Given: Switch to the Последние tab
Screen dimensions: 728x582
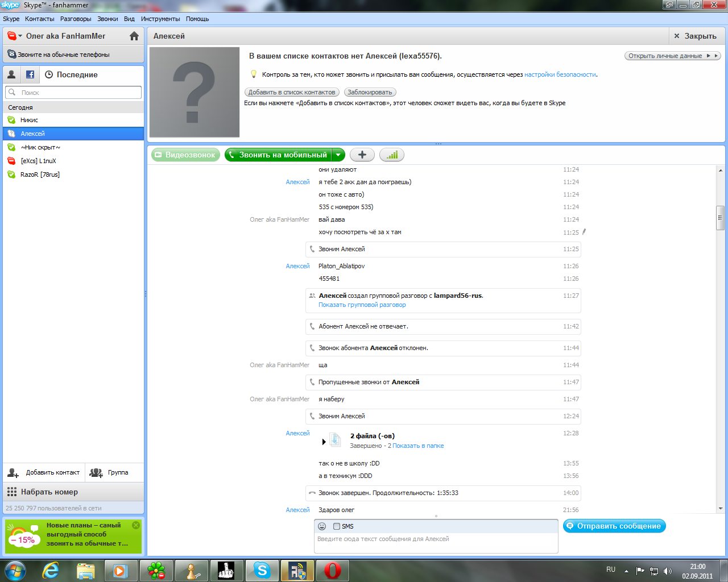Looking at the screenshot, I should 72,74.
